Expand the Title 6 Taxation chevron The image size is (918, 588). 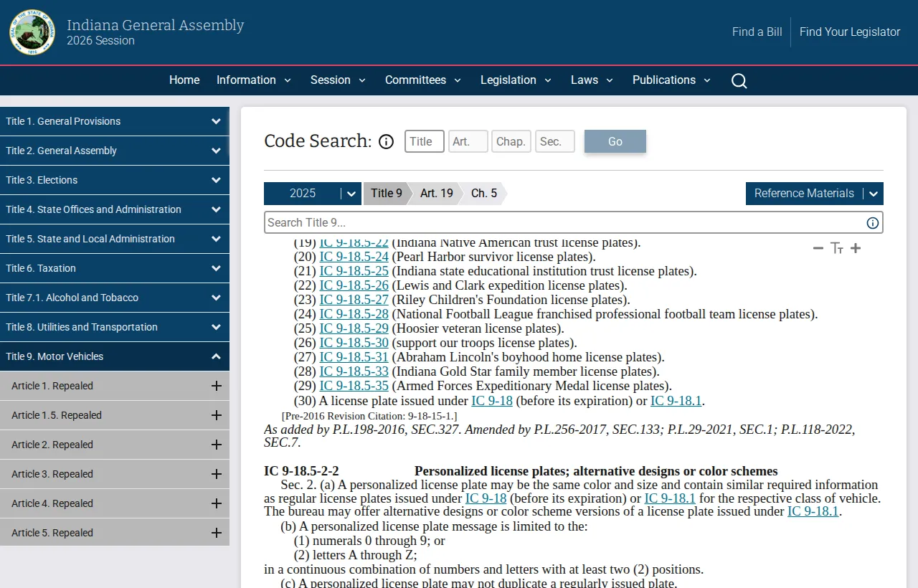click(x=216, y=268)
